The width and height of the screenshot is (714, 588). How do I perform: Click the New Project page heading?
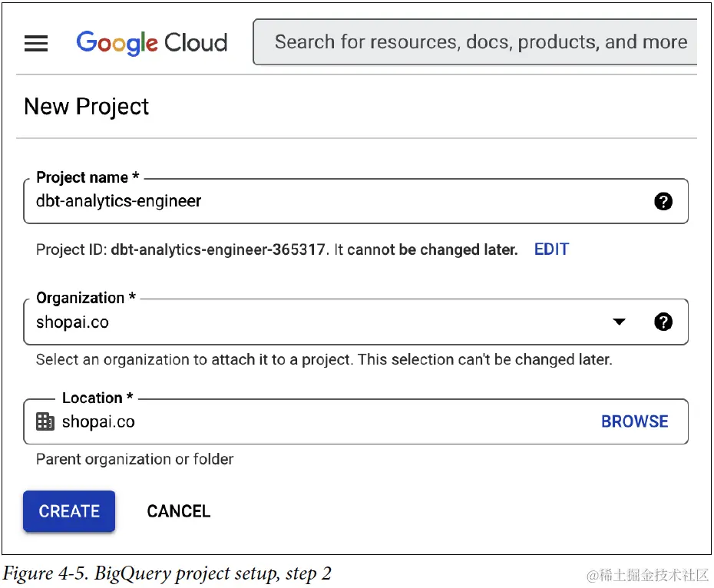(87, 107)
